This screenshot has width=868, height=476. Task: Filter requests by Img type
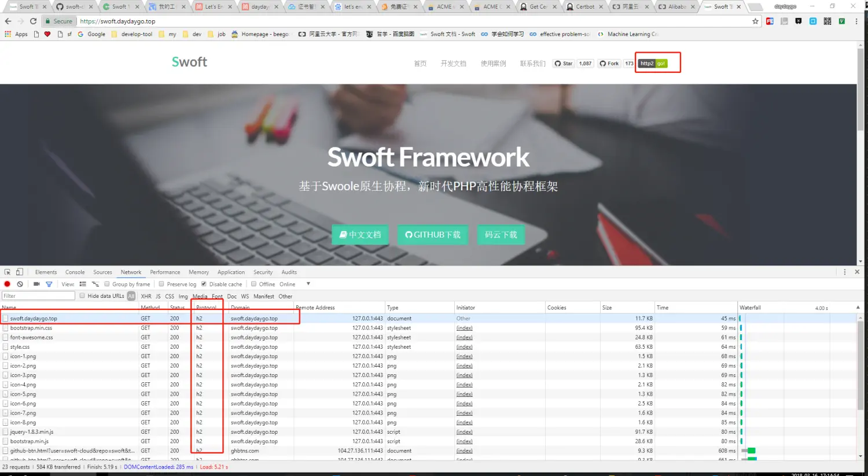[x=183, y=296]
